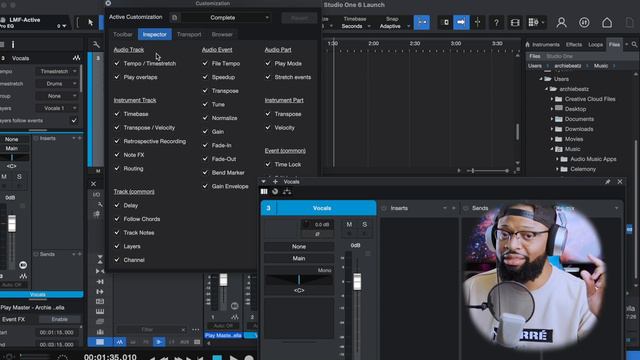Viewport: 640px width, 360px height.
Task: Open the Snap Adaptive dropdown
Action: pos(393,26)
